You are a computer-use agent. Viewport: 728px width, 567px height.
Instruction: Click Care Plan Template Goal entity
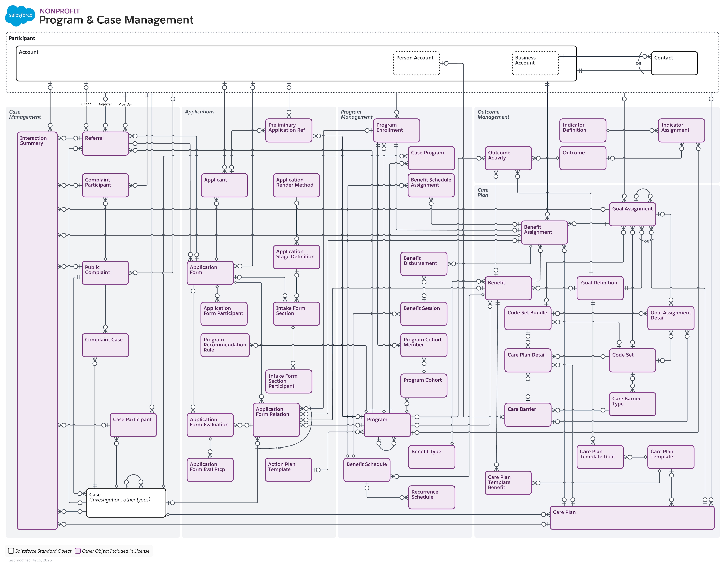[600, 457]
